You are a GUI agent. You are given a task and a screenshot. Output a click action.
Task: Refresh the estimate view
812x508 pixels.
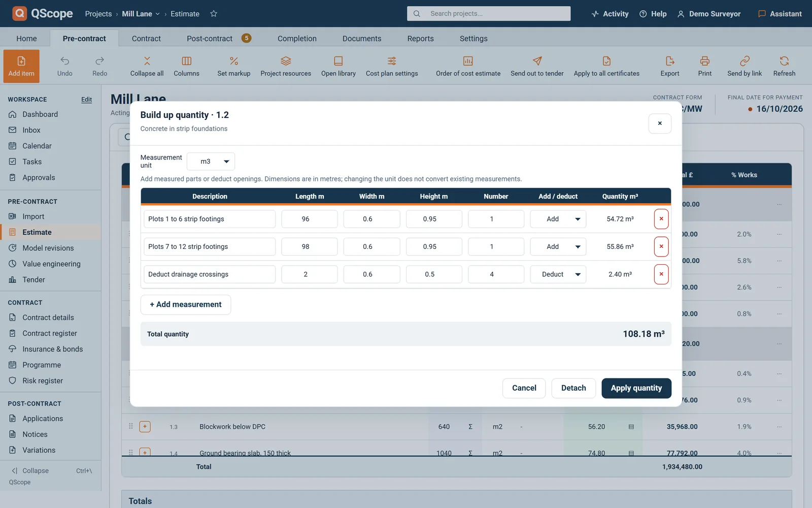(x=784, y=66)
